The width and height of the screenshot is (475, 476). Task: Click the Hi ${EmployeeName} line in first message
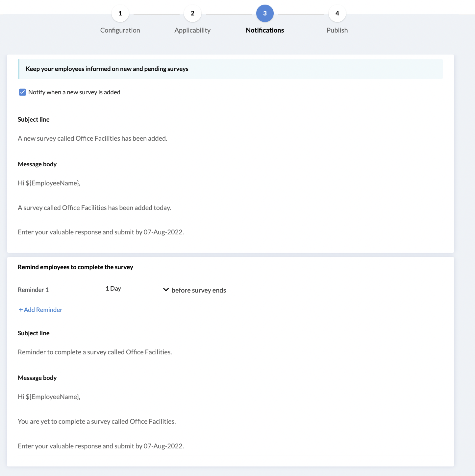click(x=49, y=183)
